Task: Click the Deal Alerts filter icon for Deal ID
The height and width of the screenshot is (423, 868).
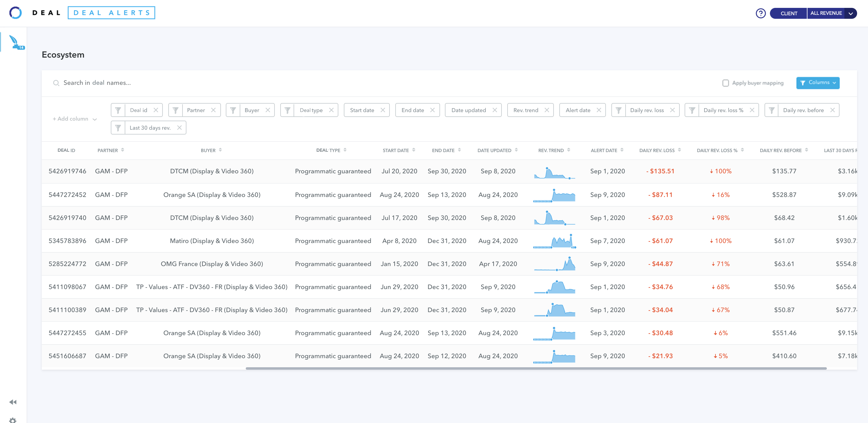Action: (117, 110)
